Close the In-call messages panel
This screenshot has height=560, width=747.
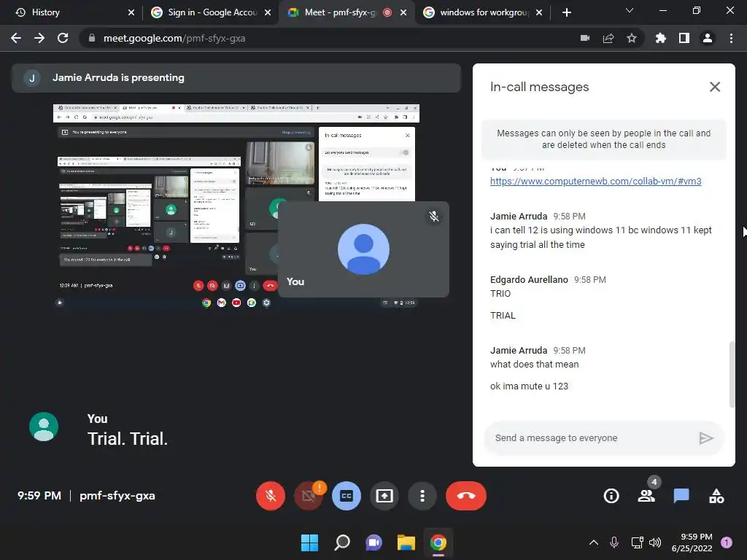tap(715, 87)
